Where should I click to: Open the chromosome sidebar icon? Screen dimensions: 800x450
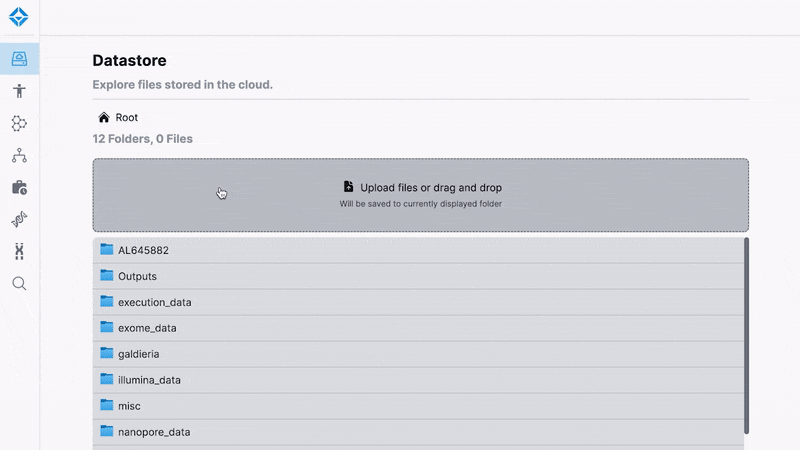[x=19, y=251]
